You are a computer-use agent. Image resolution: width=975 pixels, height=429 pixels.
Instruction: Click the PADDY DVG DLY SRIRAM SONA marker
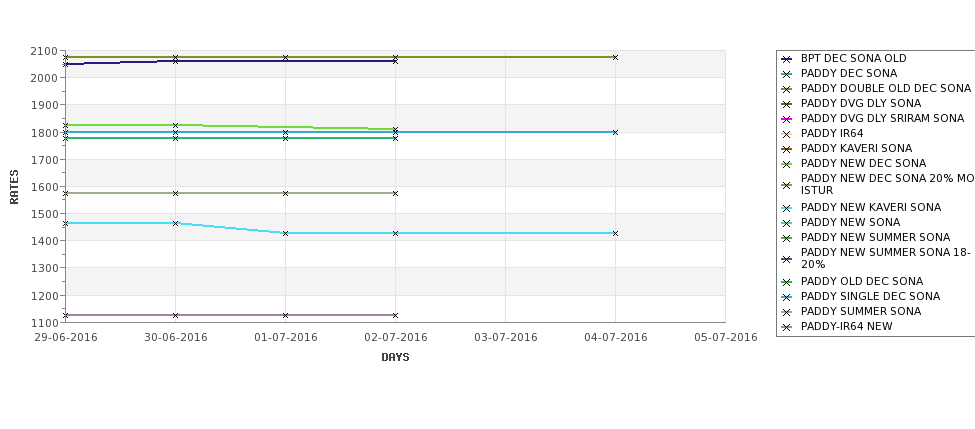coord(787,119)
